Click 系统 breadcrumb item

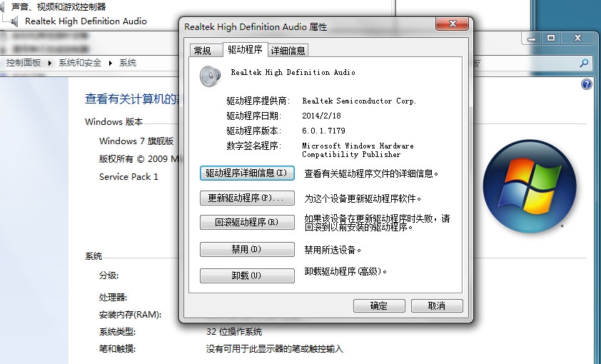click(x=128, y=63)
